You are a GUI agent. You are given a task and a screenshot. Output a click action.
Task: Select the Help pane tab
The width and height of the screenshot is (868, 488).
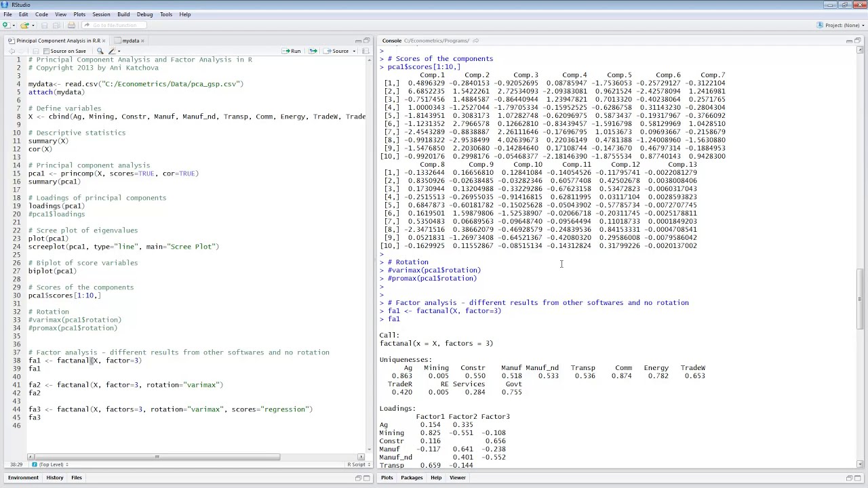pos(436,478)
